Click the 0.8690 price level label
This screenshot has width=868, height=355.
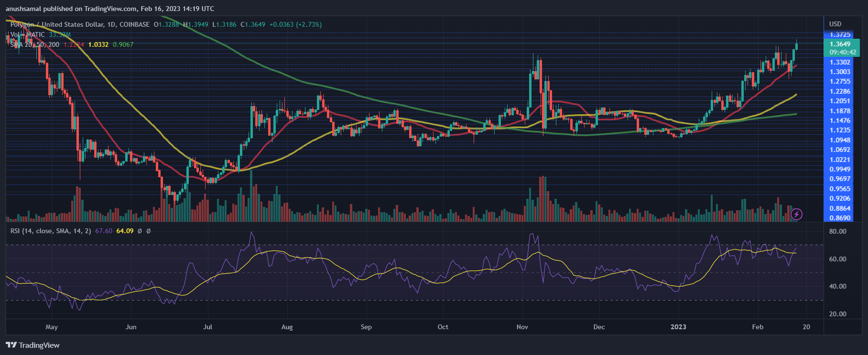coord(840,218)
